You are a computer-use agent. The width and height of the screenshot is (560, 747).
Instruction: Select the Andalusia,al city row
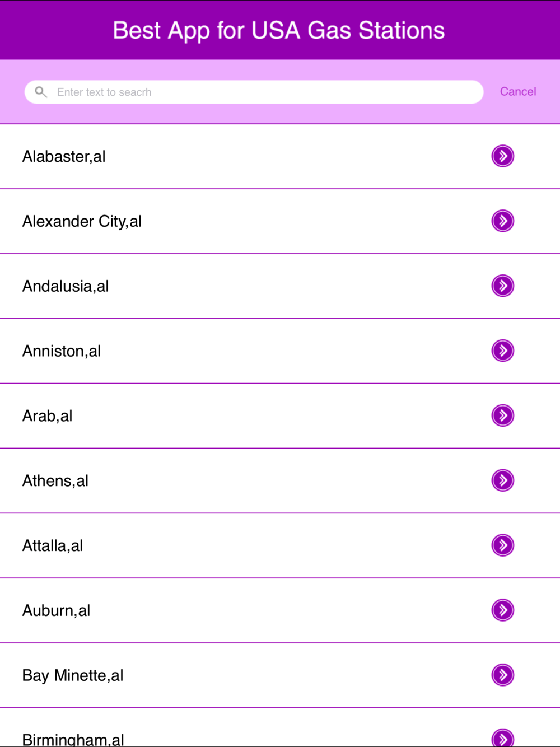coord(280,287)
